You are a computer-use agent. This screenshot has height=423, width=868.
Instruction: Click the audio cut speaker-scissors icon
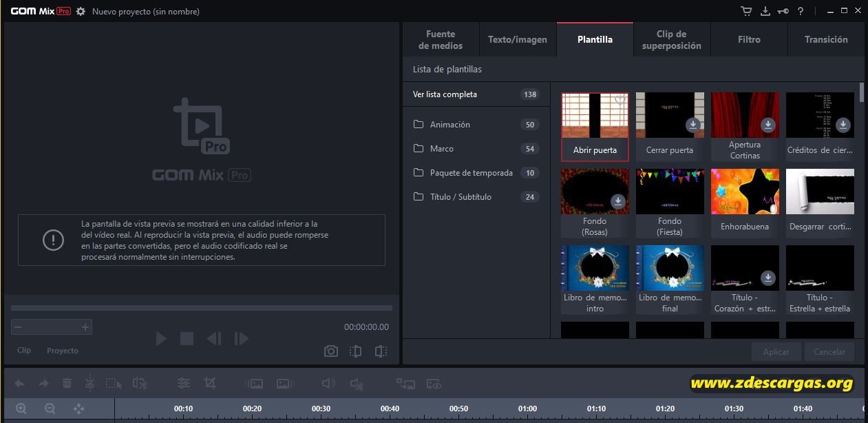coord(356,384)
